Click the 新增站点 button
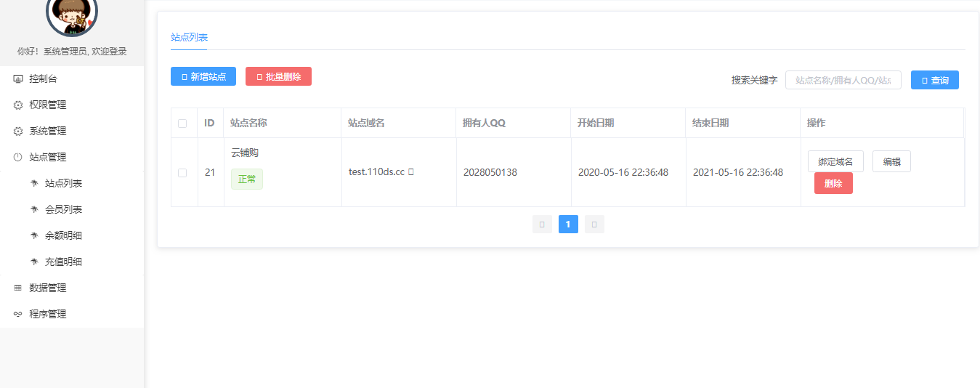The height and width of the screenshot is (388, 980). (203, 76)
